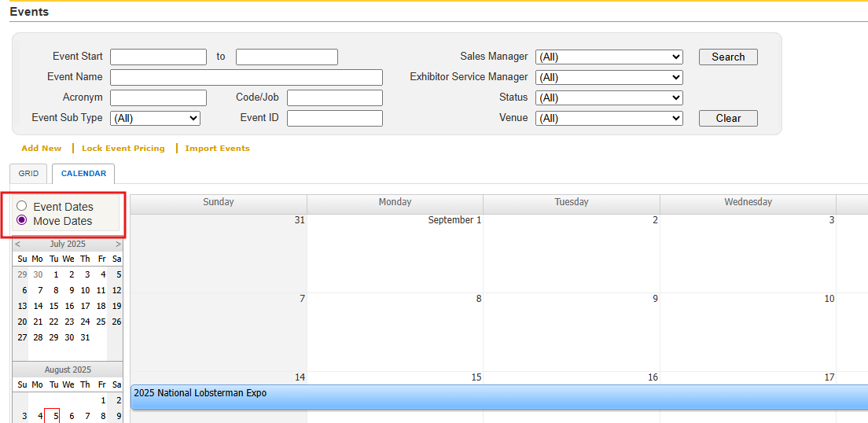868x423 pixels.
Task: Expand the Venue dropdown list
Action: coord(609,119)
